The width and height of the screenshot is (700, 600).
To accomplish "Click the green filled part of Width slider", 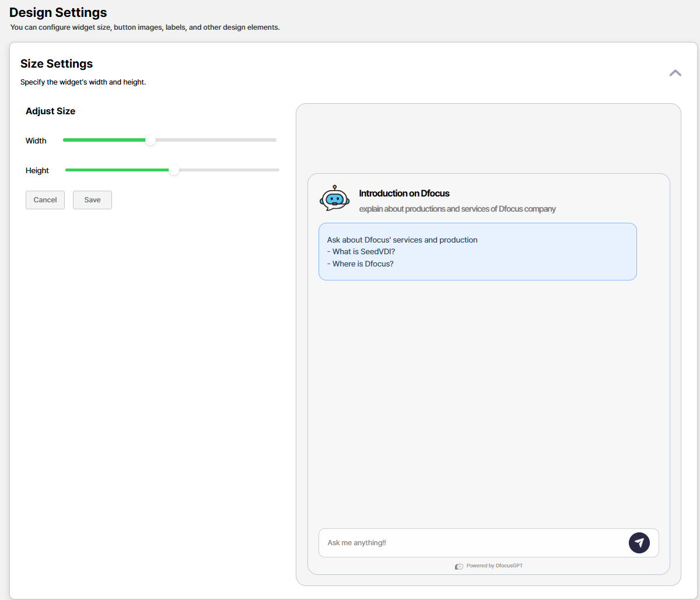I will pyautogui.click(x=104, y=140).
